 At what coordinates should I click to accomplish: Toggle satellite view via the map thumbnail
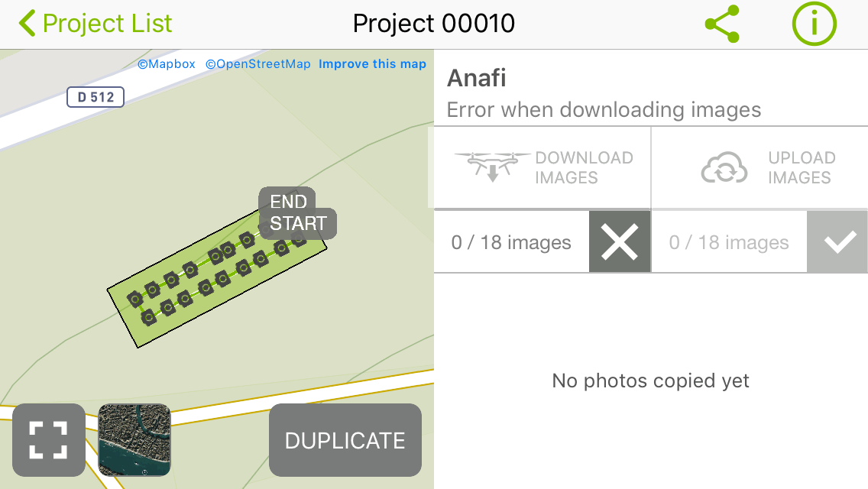coord(134,440)
